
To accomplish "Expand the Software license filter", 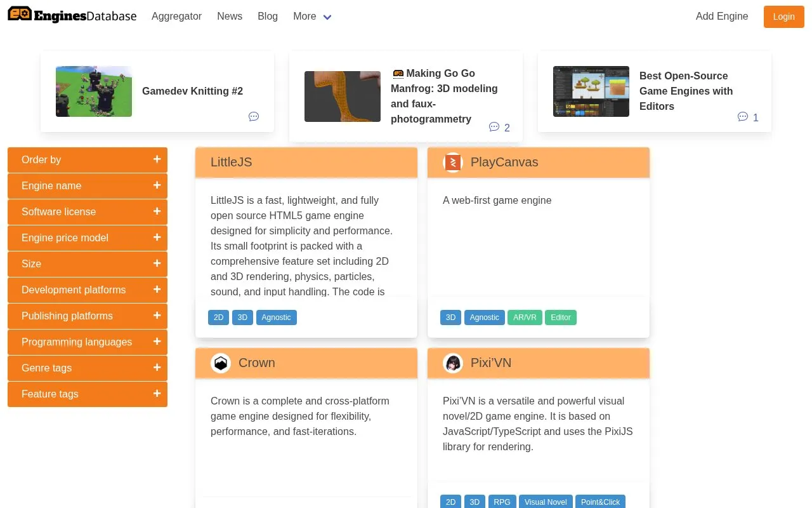I will click(88, 212).
